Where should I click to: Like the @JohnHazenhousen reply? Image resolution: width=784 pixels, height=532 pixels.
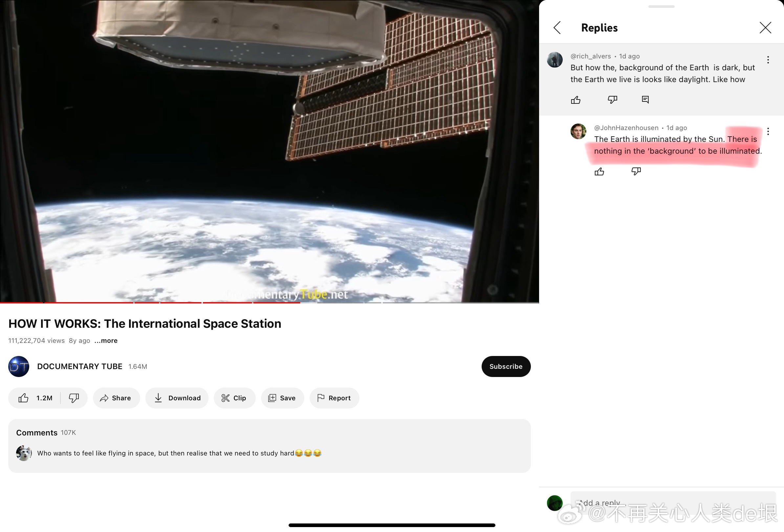pyautogui.click(x=599, y=172)
